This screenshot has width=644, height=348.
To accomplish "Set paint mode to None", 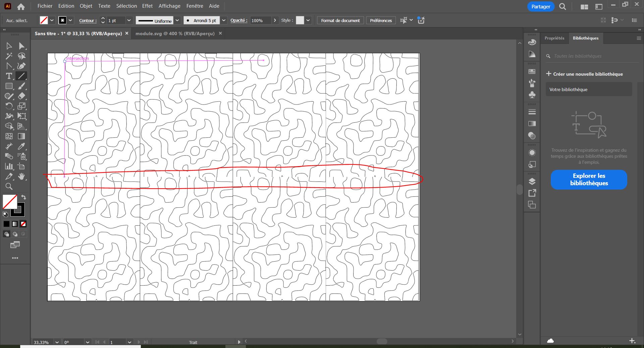I will (23, 224).
